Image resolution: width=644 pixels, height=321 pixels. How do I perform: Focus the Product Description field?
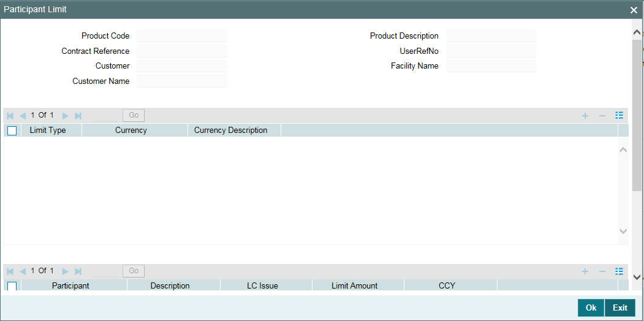pos(491,36)
